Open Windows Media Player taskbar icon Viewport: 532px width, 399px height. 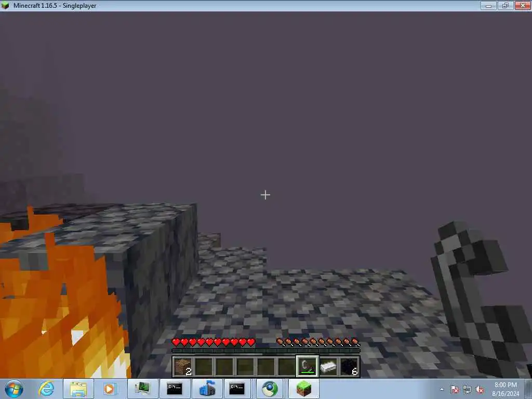(109, 389)
